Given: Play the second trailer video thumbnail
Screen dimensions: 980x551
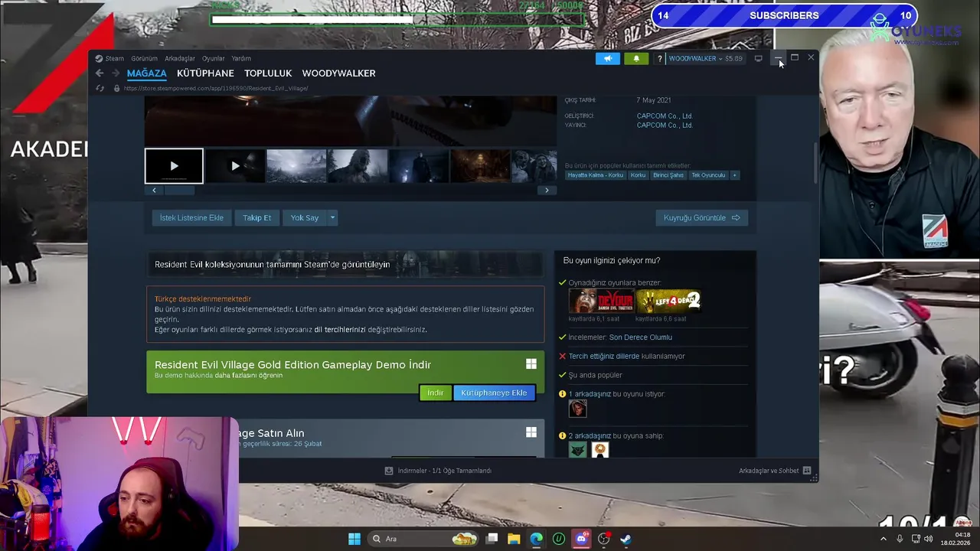Looking at the screenshot, I should click(x=235, y=166).
